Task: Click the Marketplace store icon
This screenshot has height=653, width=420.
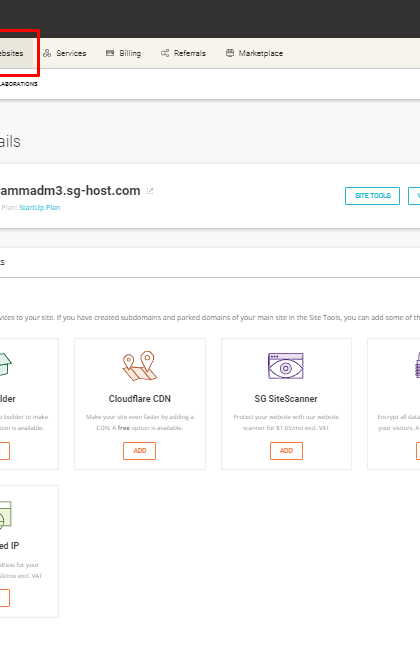Action: click(x=230, y=53)
